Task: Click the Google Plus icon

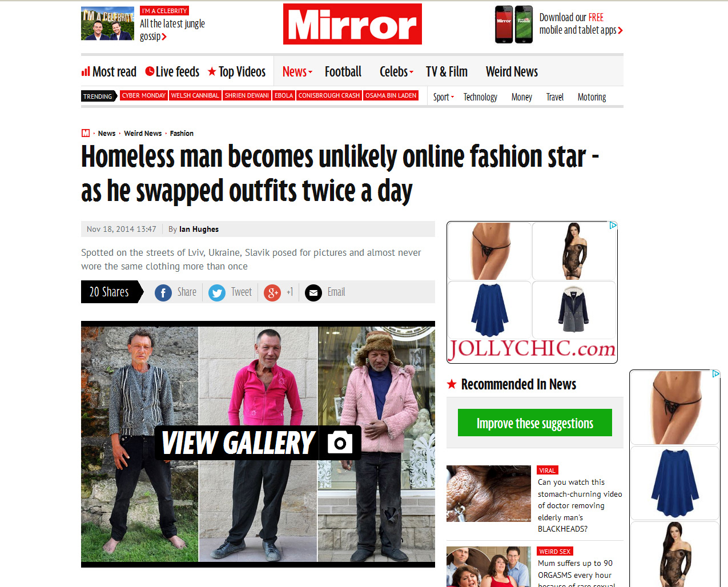Action: [x=272, y=293]
